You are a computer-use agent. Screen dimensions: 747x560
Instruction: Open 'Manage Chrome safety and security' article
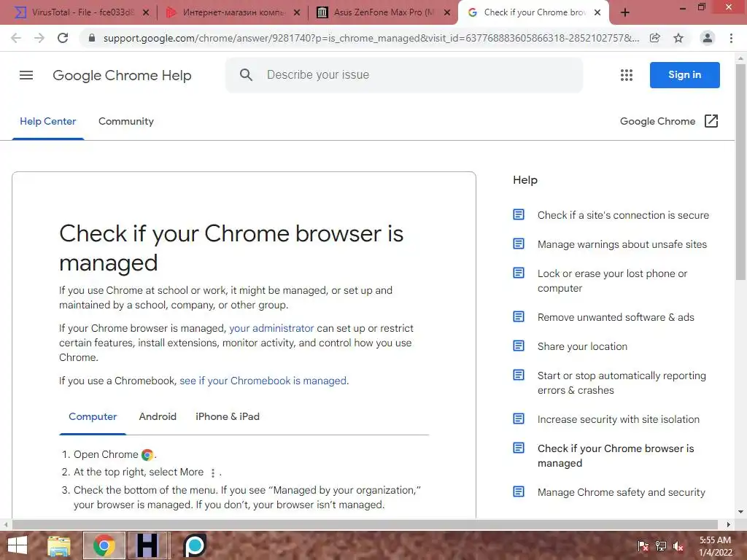point(622,492)
